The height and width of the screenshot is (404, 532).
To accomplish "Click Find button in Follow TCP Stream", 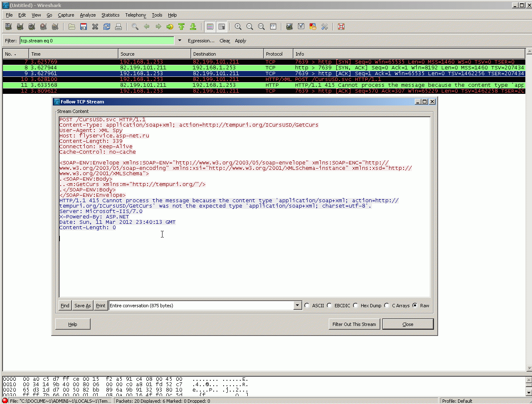I will [x=65, y=306].
